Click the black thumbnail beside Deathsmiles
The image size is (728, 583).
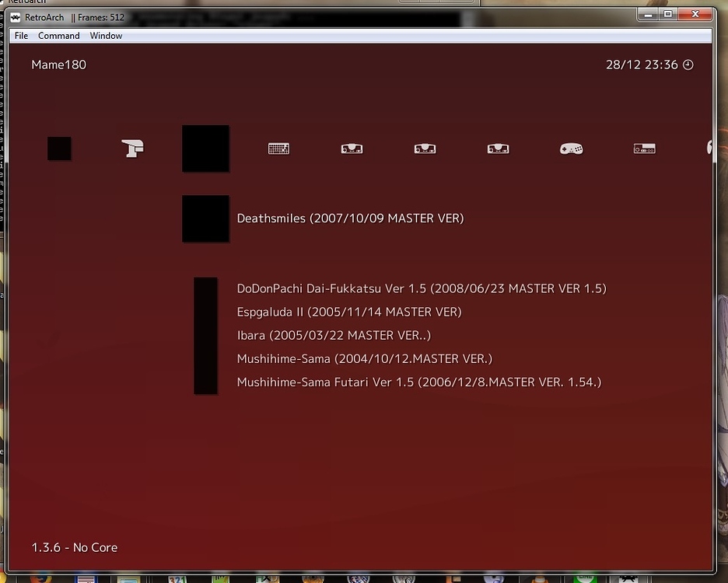[x=205, y=218]
